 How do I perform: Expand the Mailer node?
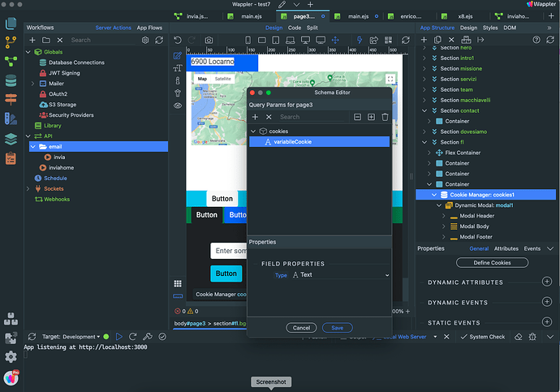pos(32,84)
